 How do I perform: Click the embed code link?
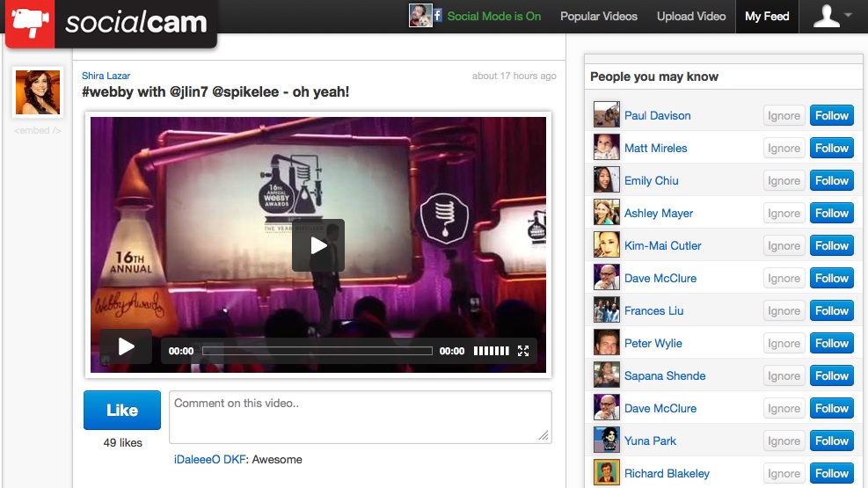pos(38,131)
